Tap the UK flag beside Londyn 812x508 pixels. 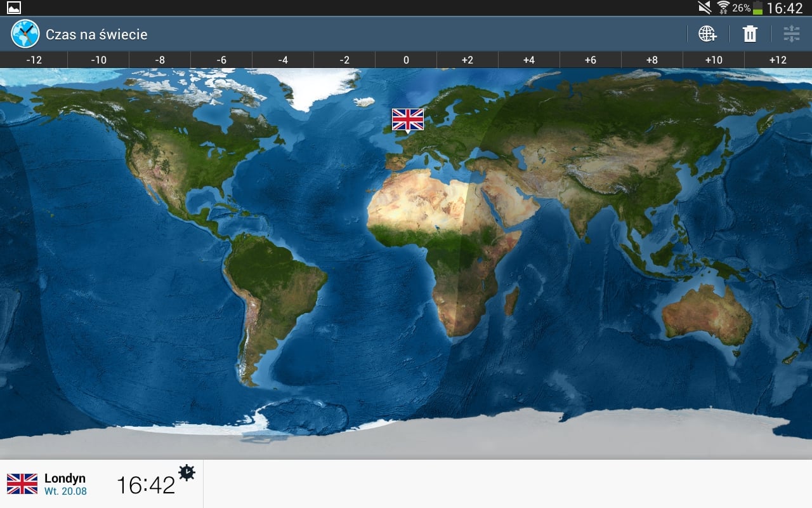(22, 484)
